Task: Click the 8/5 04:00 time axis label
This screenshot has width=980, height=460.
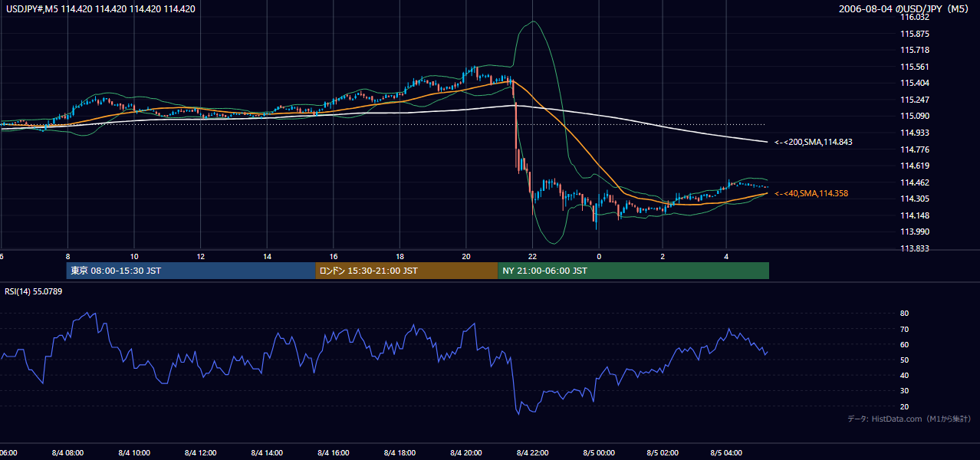Action: pyautogui.click(x=726, y=452)
